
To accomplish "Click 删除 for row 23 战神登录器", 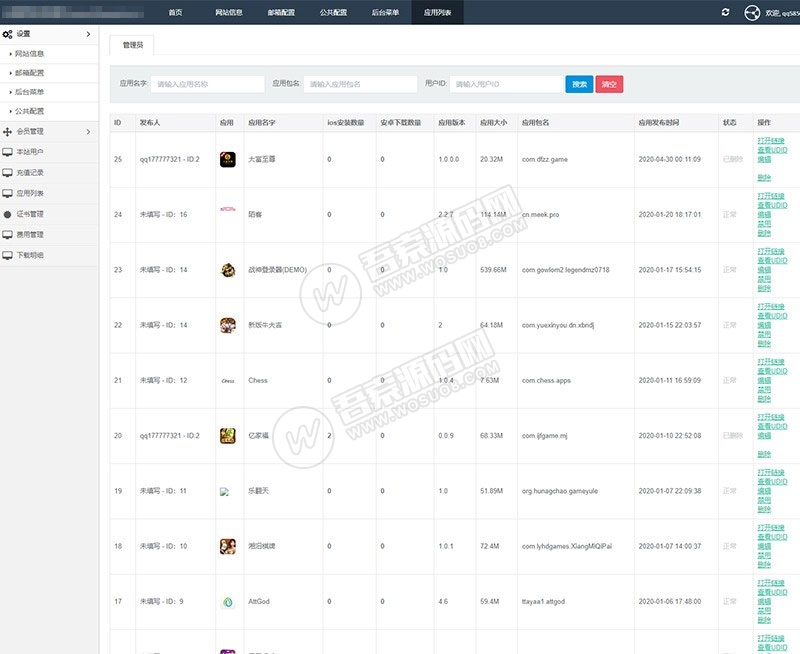I will (x=764, y=288).
